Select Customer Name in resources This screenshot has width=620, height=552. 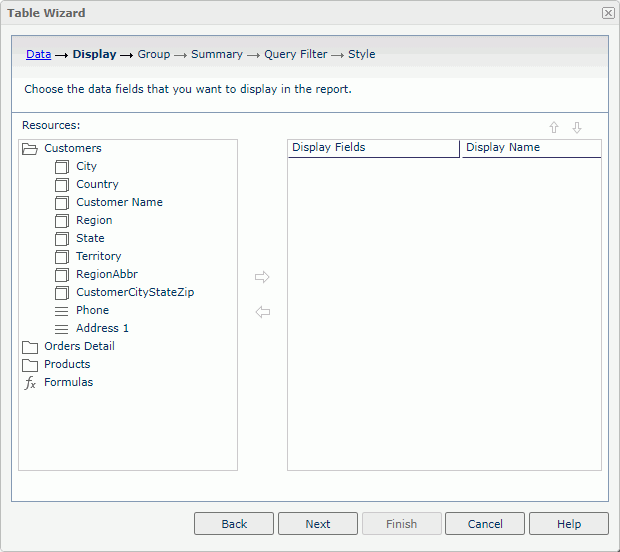(x=119, y=202)
